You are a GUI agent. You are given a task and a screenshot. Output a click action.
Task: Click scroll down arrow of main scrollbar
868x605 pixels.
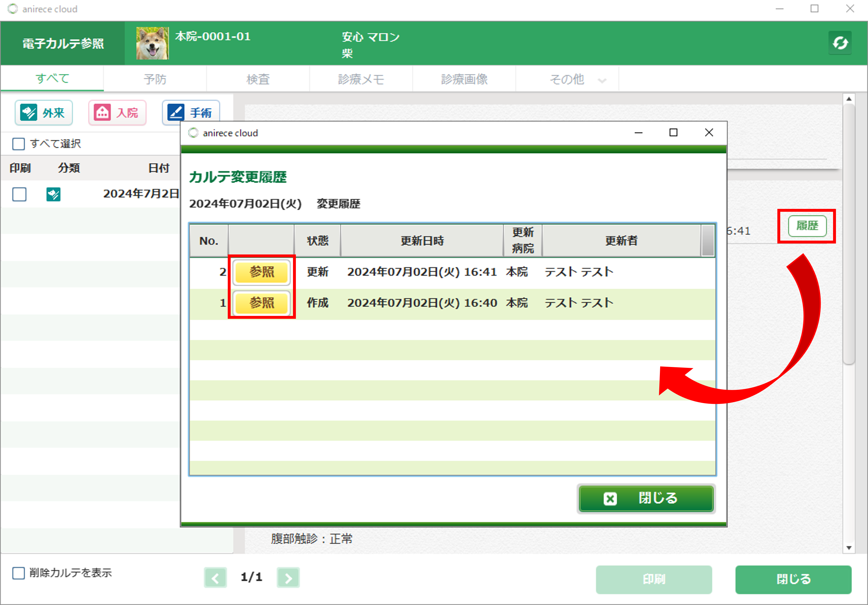pos(849,548)
